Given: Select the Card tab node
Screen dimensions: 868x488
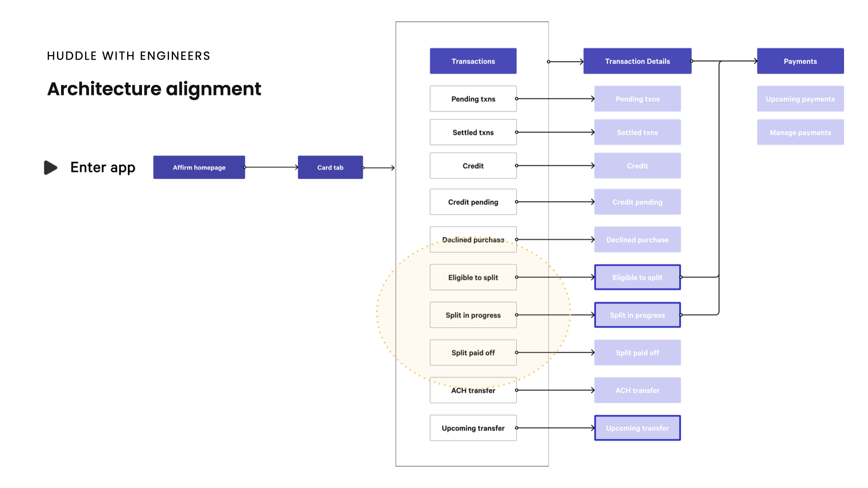Looking at the screenshot, I should click(330, 168).
